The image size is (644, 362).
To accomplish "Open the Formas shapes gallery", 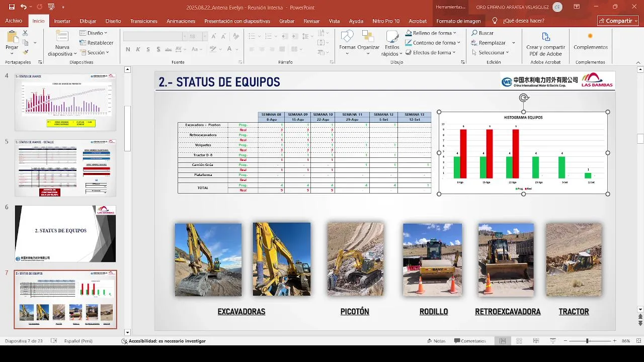I will coord(347,42).
